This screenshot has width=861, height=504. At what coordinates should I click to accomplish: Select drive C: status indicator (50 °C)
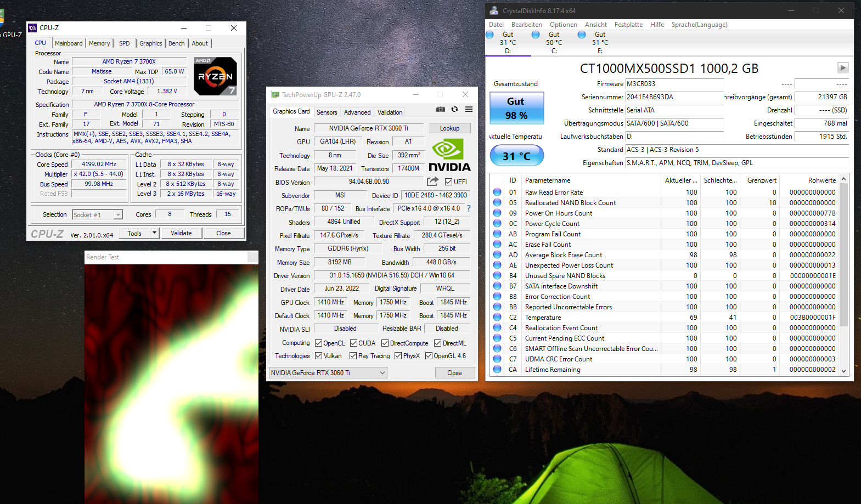coord(554,42)
